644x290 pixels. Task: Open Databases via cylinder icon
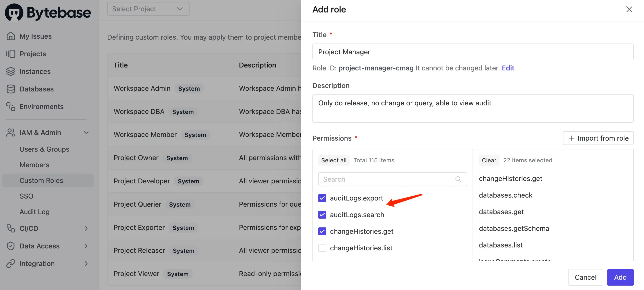11,89
